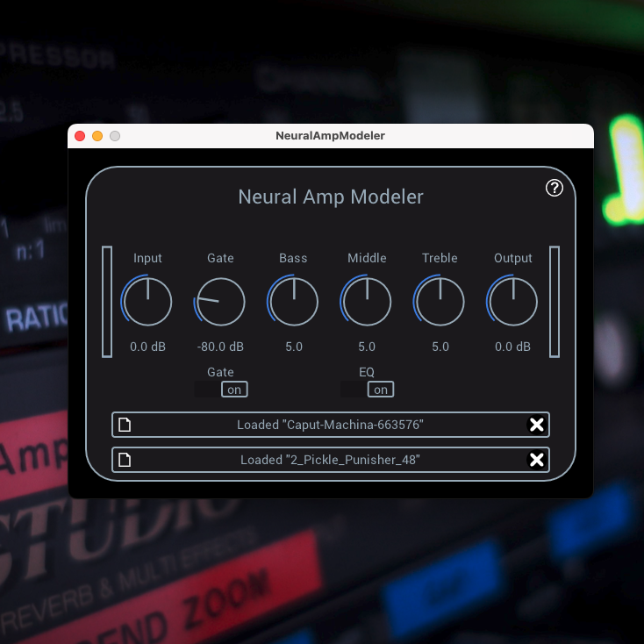The image size is (644, 644).
Task: Clear loaded Caput-Machina-663576 model with X
Action: point(536,425)
